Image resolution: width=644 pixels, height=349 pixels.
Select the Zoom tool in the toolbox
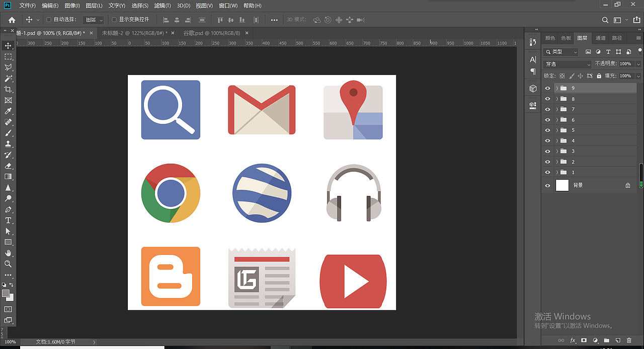tap(8, 264)
